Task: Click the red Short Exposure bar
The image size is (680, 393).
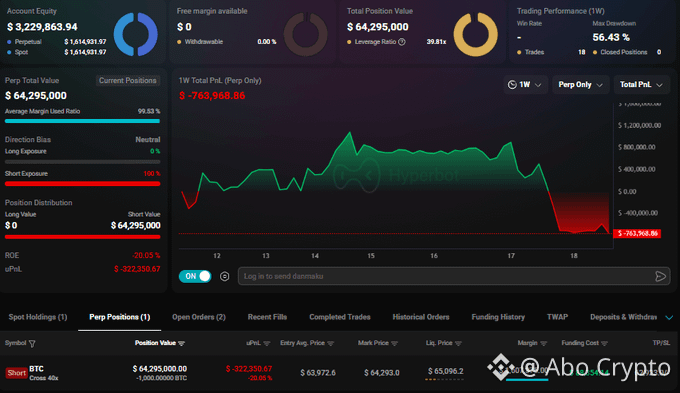Action: click(x=82, y=184)
